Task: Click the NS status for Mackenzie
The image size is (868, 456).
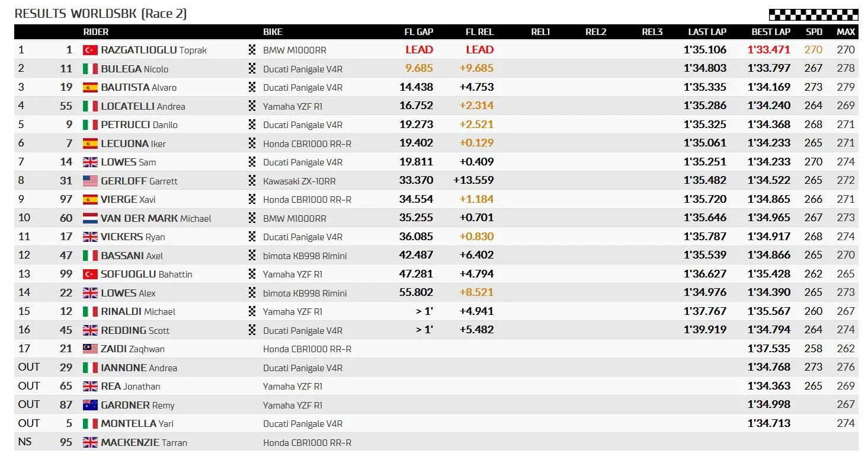Action: pos(25,442)
